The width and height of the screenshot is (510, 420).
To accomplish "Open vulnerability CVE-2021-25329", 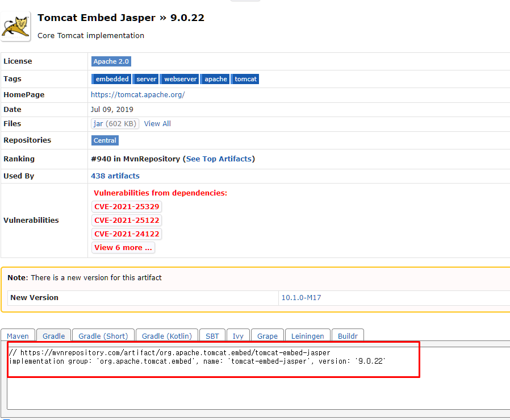I will tap(127, 207).
